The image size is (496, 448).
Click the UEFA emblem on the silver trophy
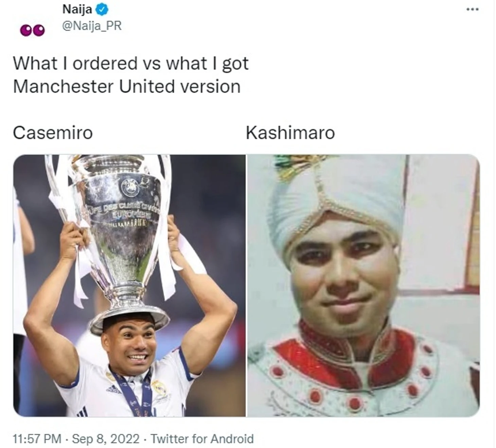click(131, 187)
